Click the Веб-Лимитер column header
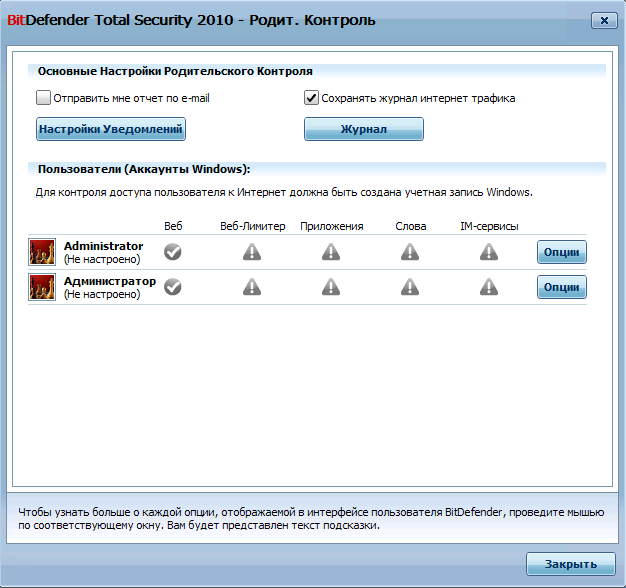Screen dimensions: 626x588 coord(253,226)
